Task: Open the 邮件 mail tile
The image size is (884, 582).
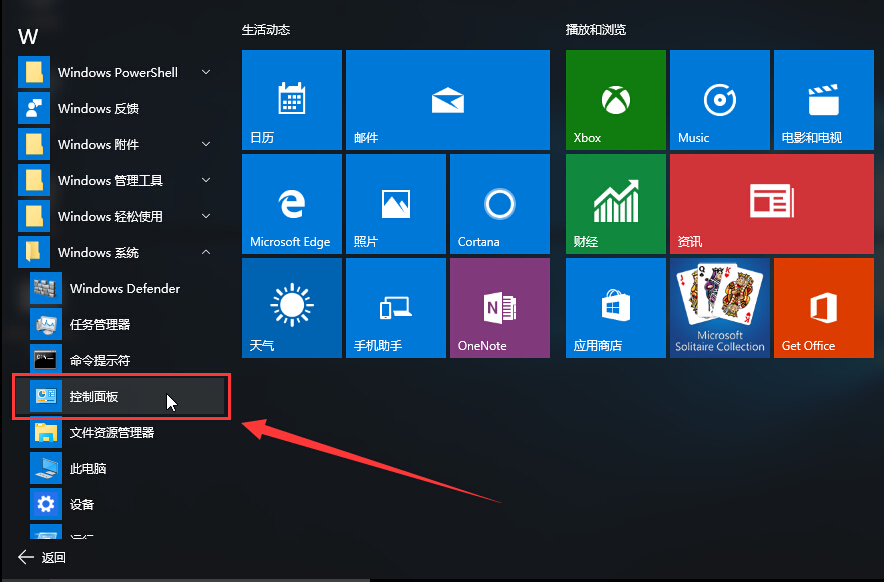Action: click(448, 100)
